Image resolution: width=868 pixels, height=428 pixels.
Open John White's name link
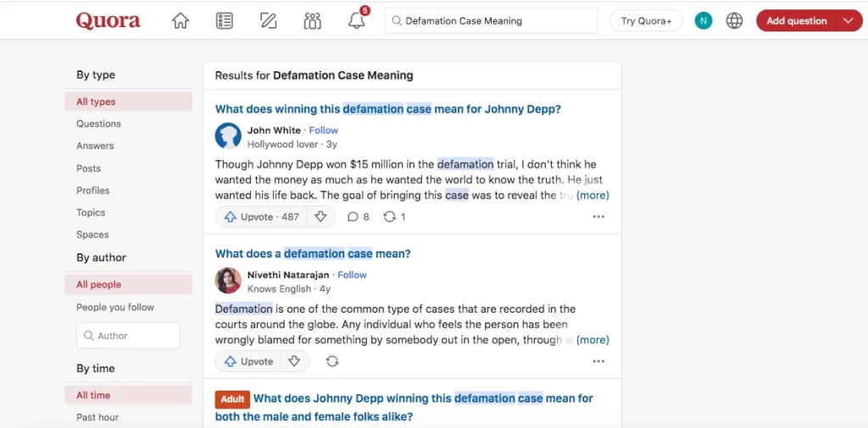274,131
